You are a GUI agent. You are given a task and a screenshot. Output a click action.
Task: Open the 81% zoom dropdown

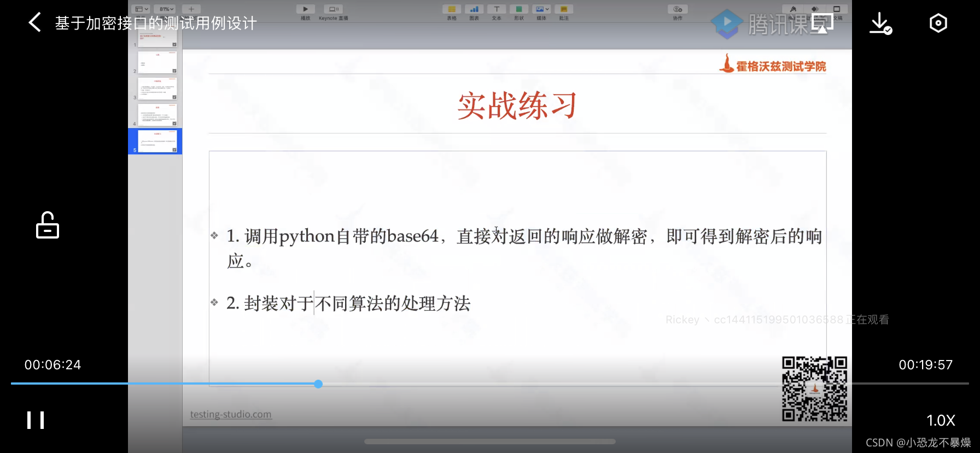165,9
